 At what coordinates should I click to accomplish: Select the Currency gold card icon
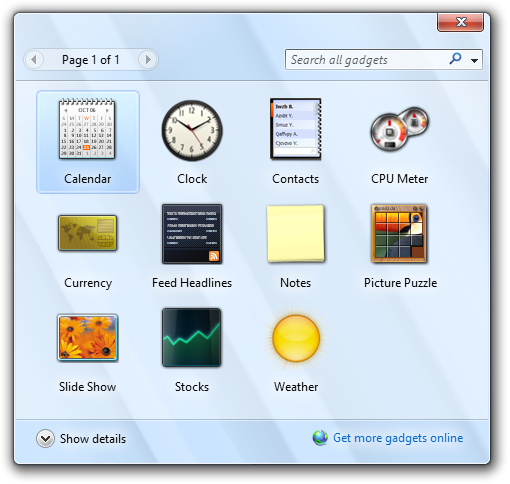88,233
